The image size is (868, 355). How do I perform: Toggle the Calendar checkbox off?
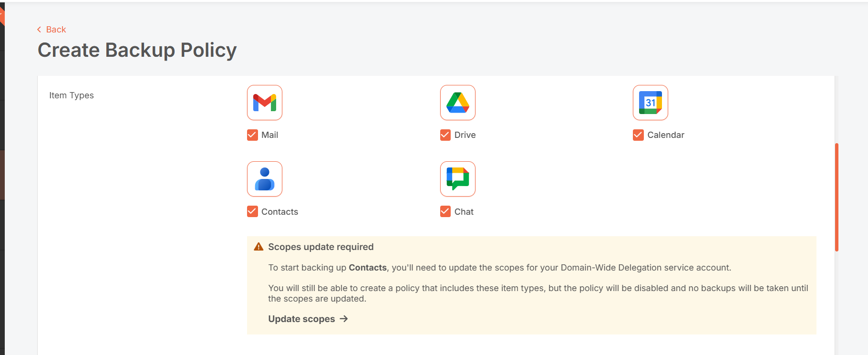[638, 135]
